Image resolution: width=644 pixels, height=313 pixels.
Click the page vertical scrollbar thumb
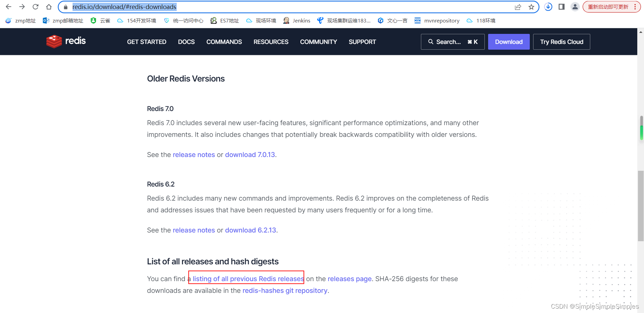641,206
